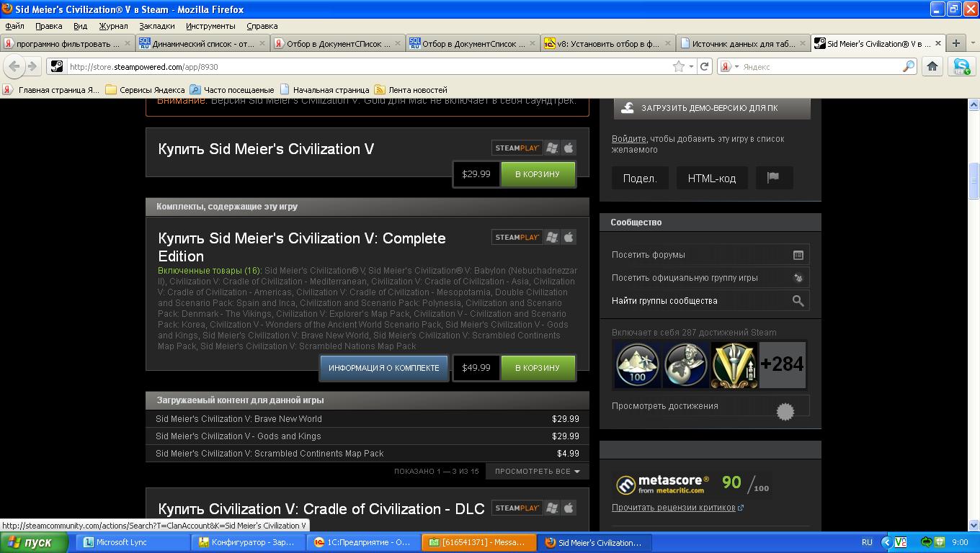
Task: Click the flag report icon button
Action: point(774,178)
